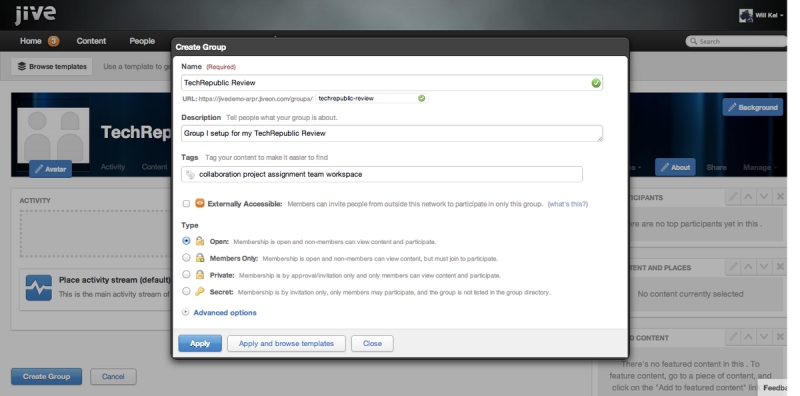800x396 pixels.
Task: Select the Open group type radio
Action: pos(186,241)
